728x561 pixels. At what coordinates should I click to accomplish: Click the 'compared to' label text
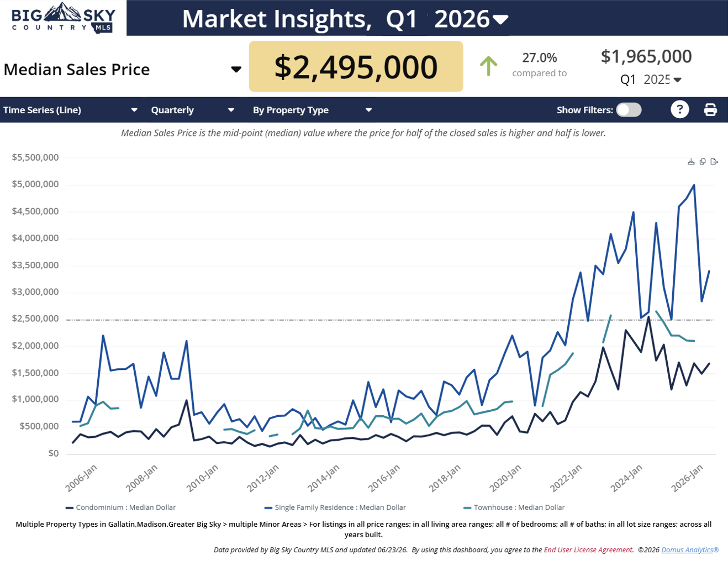pos(540,73)
